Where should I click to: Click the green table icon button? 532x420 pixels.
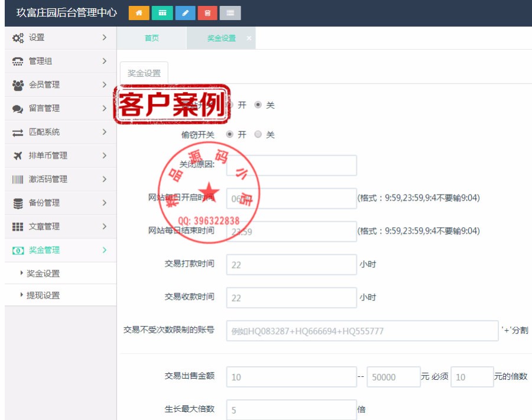coord(162,13)
